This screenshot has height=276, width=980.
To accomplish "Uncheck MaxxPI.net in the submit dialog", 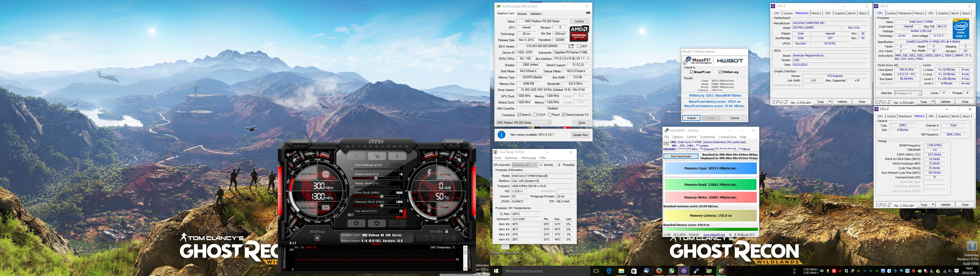I will coord(692,72).
